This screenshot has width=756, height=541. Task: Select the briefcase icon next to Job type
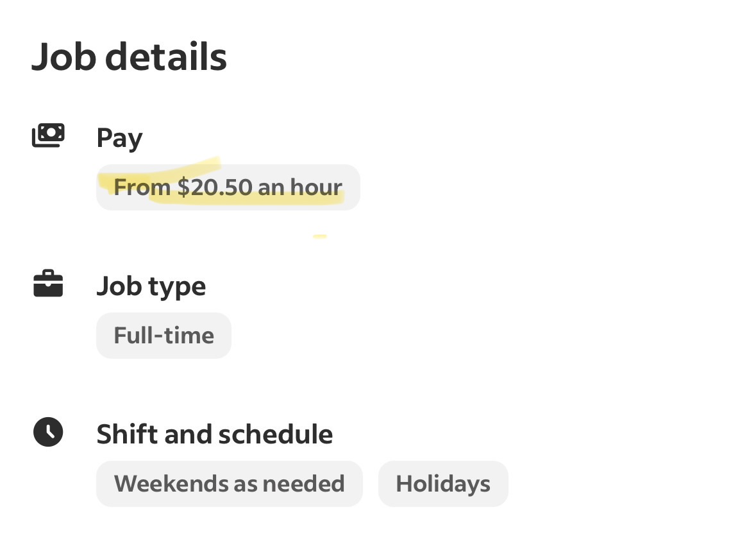click(x=47, y=283)
